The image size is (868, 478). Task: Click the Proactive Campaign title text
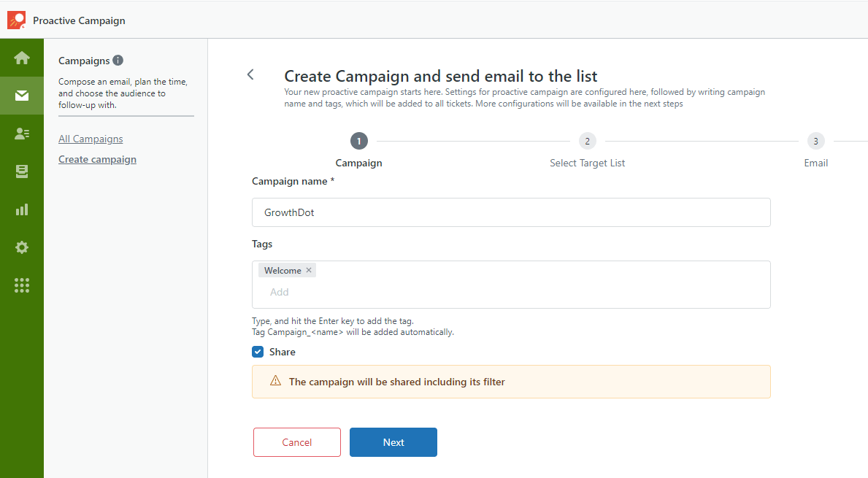point(79,20)
